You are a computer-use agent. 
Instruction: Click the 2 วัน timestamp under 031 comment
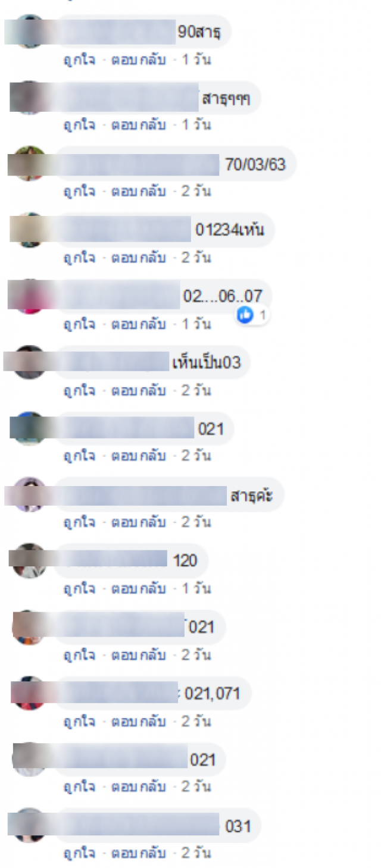(196, 853)
